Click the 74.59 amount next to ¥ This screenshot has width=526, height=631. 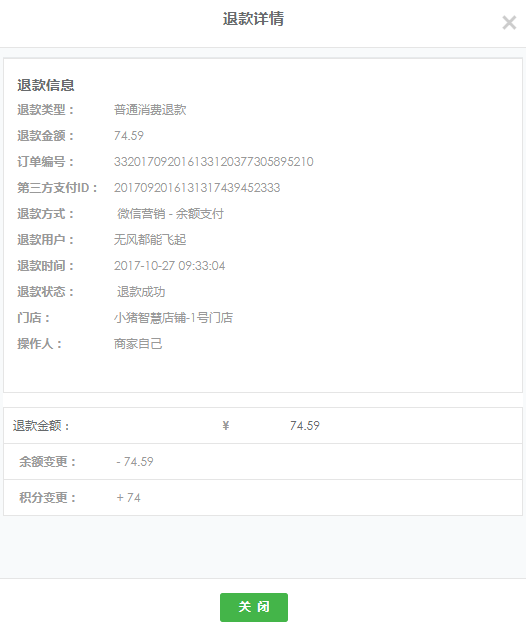coord(305,425)
